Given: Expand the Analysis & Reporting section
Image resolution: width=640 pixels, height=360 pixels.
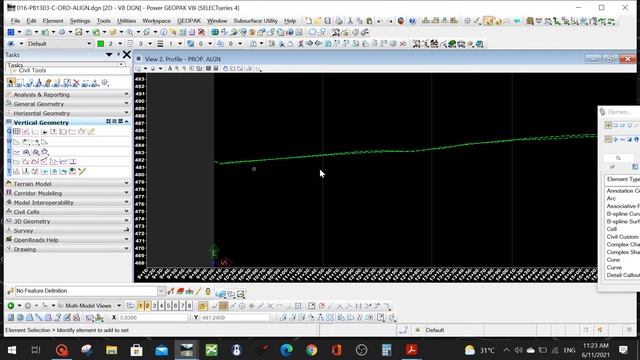Looking at the screenshot, I should 67,94.
